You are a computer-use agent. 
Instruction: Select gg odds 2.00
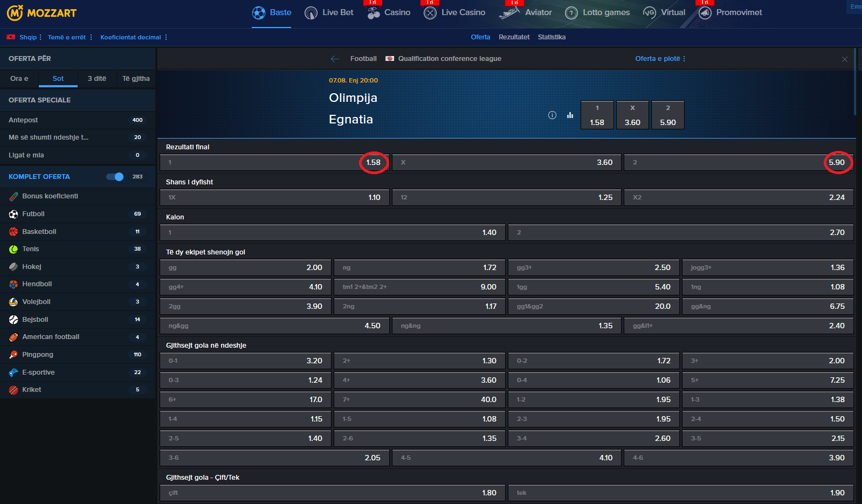(x=245, y=267)
